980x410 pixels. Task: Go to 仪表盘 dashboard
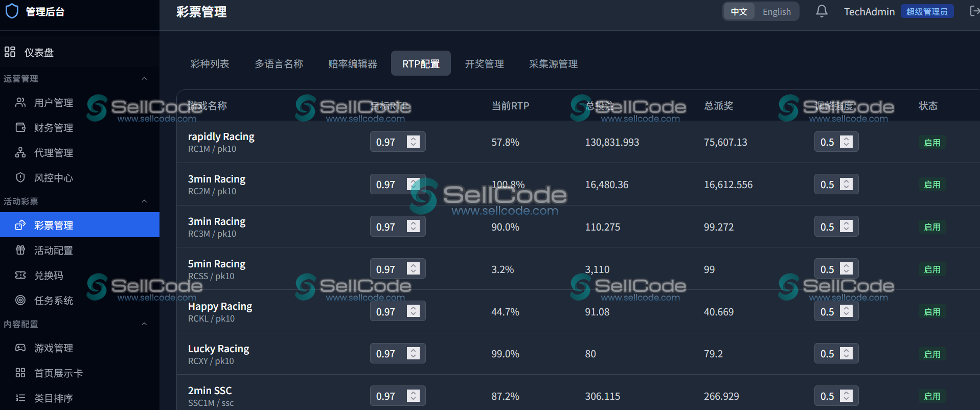tap(80, 52)
